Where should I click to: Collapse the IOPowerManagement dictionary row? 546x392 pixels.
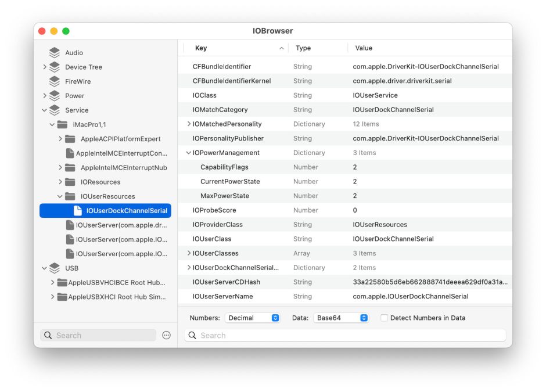188,153
